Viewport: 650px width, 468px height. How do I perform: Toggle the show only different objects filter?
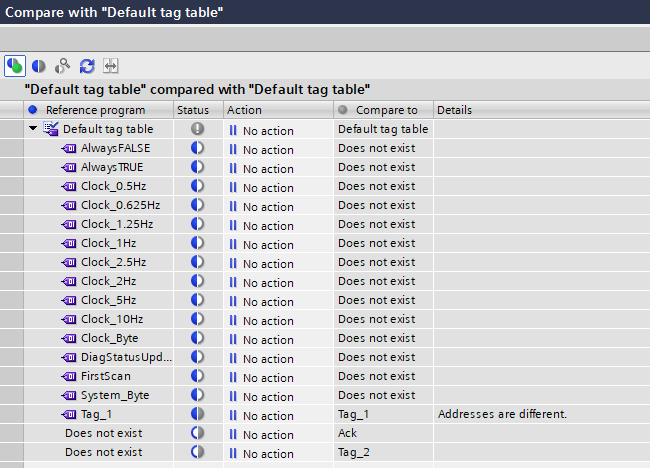pos(39,65)
